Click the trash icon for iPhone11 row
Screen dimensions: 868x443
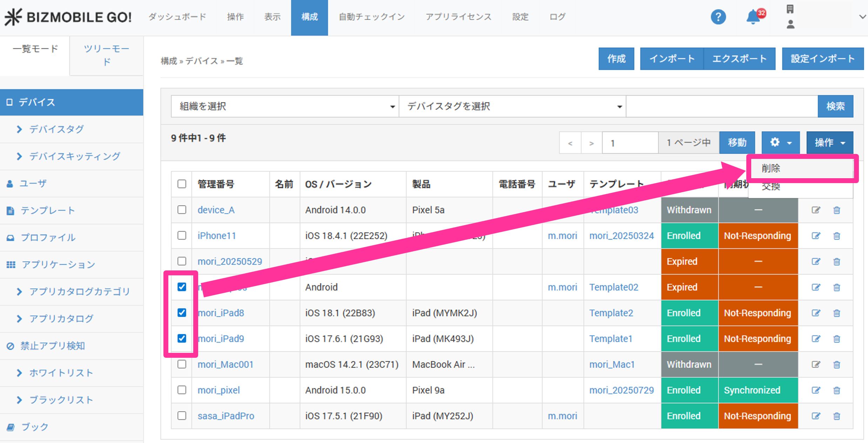pos(837,236)
